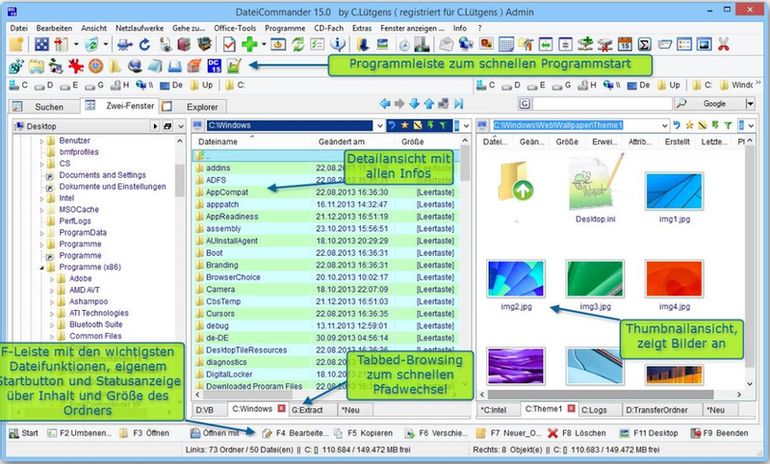Open the C:\Windows path dropdown
Viewport: 770px width, 464px height.
point(380,126)
